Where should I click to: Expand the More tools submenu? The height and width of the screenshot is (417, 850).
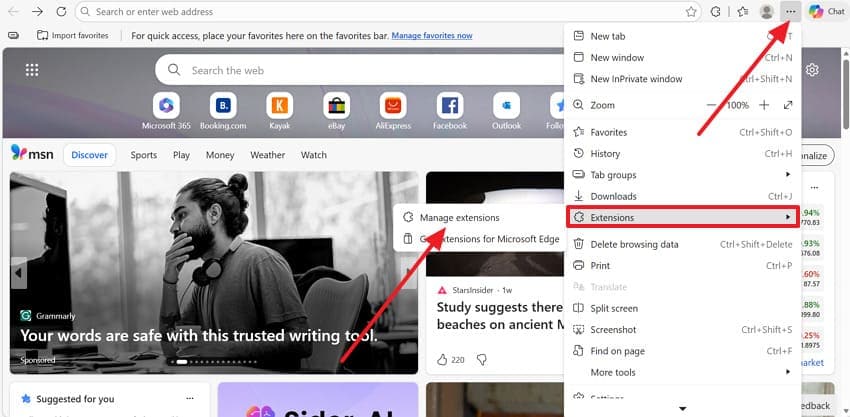pyautogui.click(x=682, y=373)
